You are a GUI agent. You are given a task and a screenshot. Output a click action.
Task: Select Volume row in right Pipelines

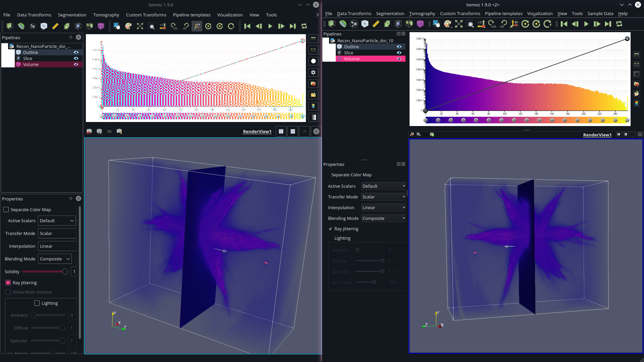pyautogui.click(x=371, y=59)
